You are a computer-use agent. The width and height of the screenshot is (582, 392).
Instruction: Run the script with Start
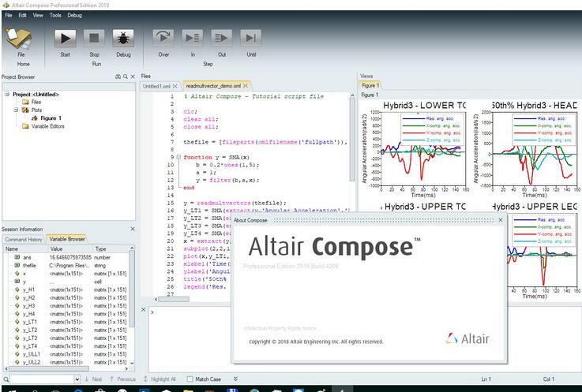(x=66, y=38)
